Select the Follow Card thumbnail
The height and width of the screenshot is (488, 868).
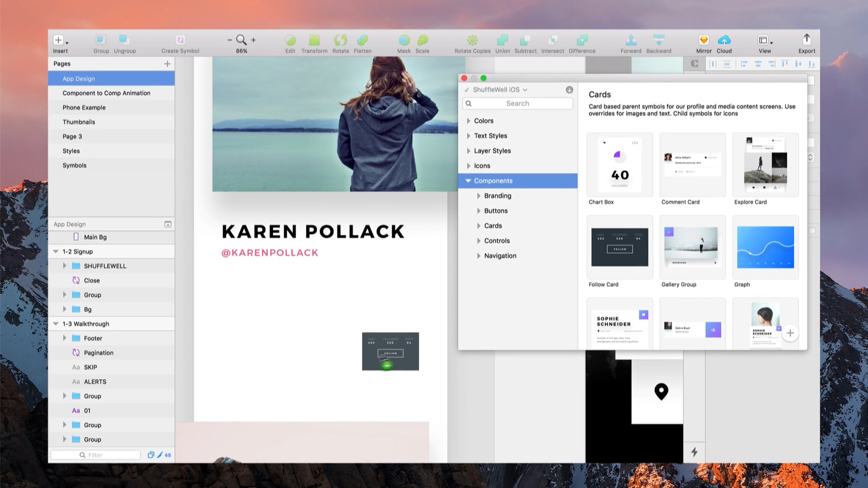point(620,247)
